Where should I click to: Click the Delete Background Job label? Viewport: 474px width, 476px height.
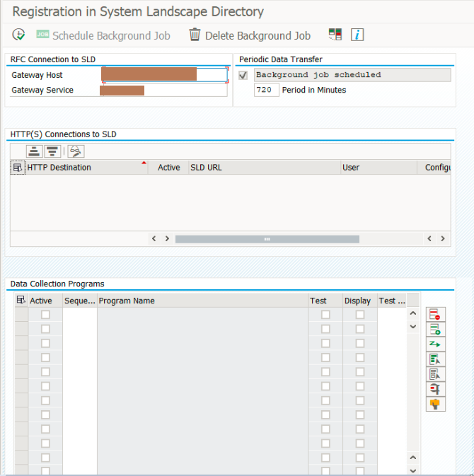point(258,35)
